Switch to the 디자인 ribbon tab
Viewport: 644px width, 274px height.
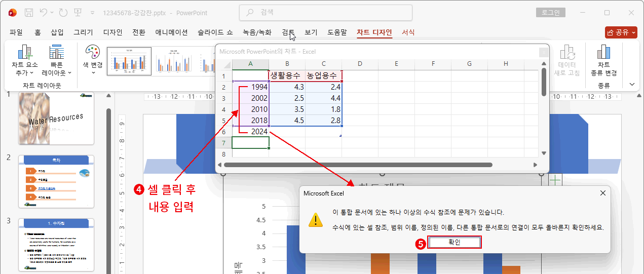coord(112,32)
